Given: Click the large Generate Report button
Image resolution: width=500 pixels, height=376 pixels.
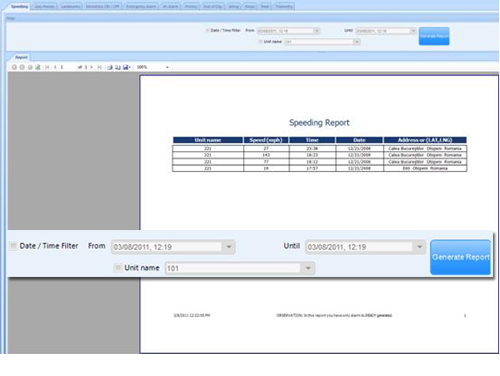Looking at the screenshot, I should click(460, 257).
